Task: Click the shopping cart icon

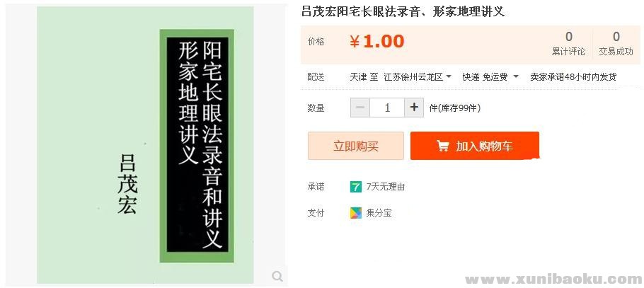Action: pos(442,146)
